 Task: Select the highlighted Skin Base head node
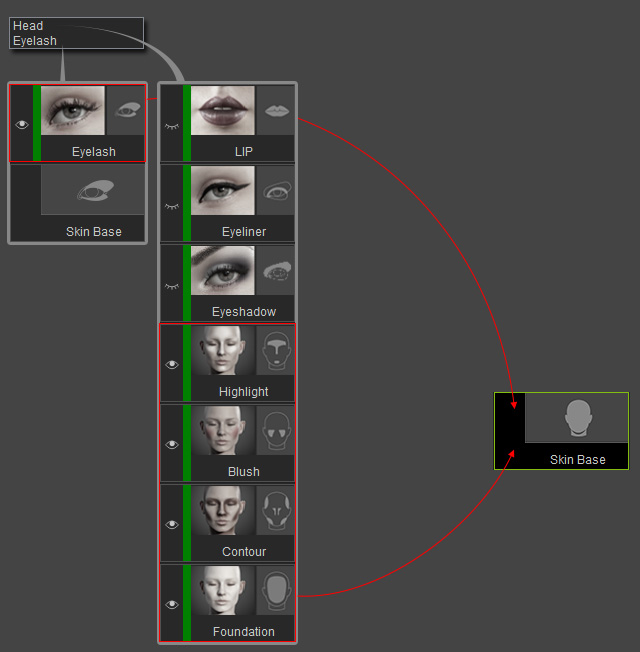pyautogui.click(x=561, y=431)
